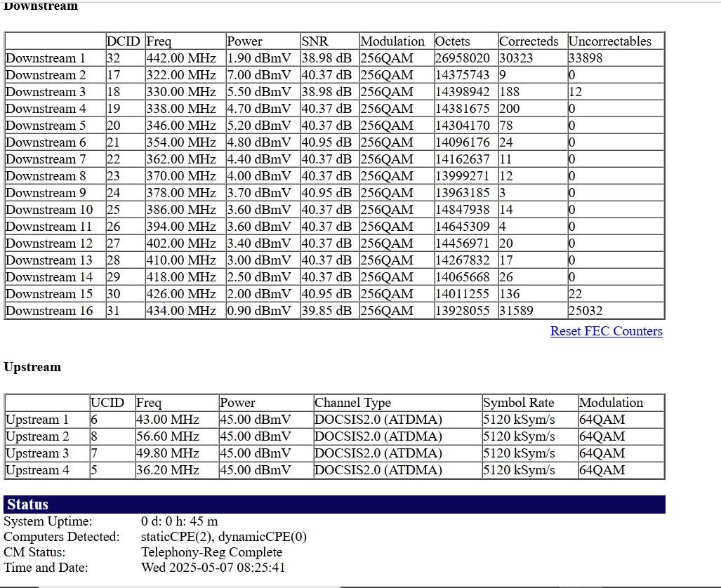The height and width of the screenshot is (588, 721).
Task: Click staticCPE(2), dynamicCPE(0) value
Action: 223,537
